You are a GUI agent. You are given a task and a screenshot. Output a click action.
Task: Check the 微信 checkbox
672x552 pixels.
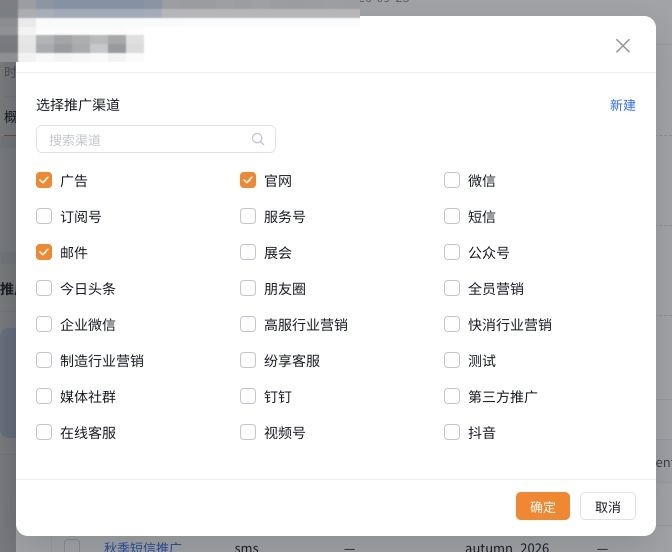pyautogui.click(x=452, y=180)
